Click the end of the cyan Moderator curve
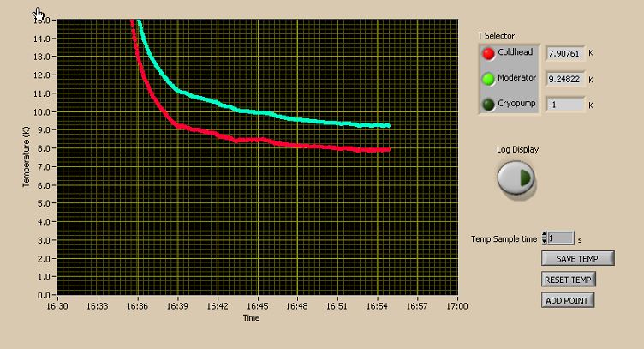Screen dimensions: 644x349 [x=388, y=126]
